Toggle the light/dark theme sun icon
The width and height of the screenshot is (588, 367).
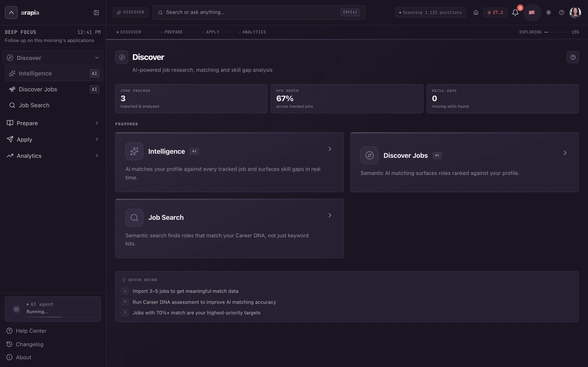pyautogui.click(x=548, y=12)
